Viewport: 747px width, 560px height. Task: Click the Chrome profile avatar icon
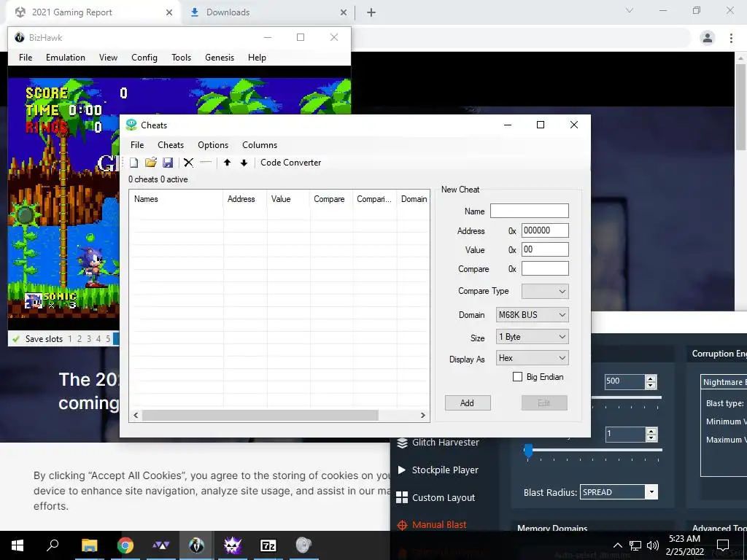[x=708, y=38]
